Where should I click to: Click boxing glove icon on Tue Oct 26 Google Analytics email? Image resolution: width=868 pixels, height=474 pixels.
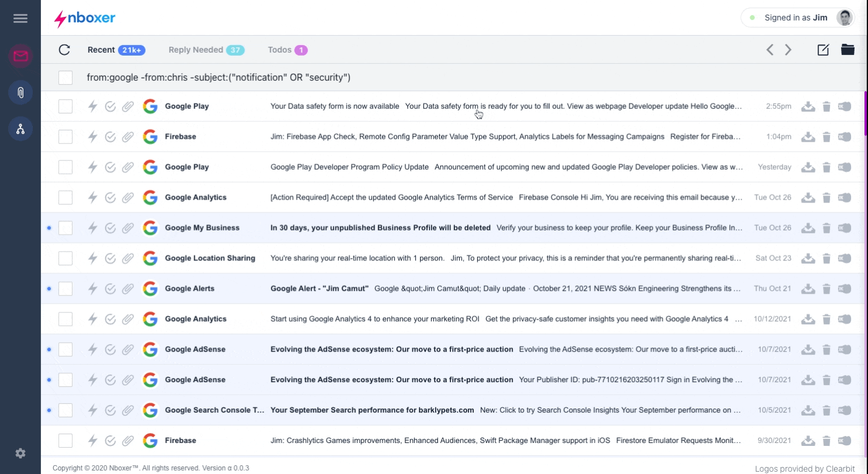pyautogui.click(x=844, y=198)
